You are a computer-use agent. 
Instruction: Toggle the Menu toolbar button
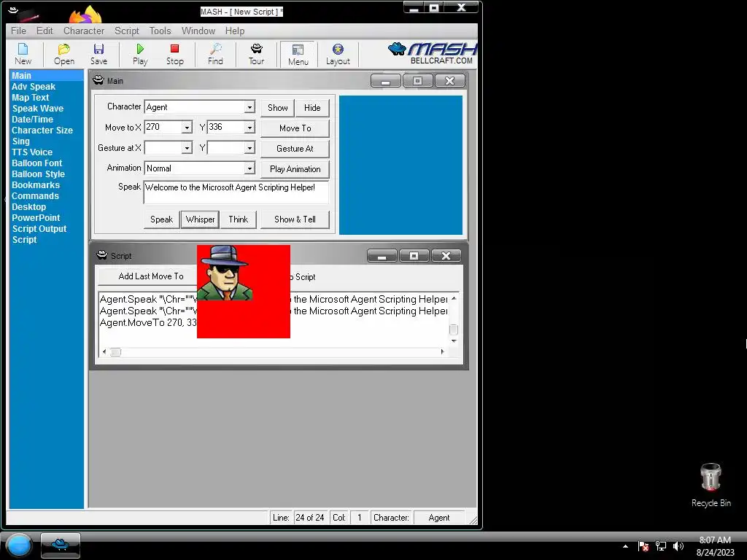click(298, 54)
